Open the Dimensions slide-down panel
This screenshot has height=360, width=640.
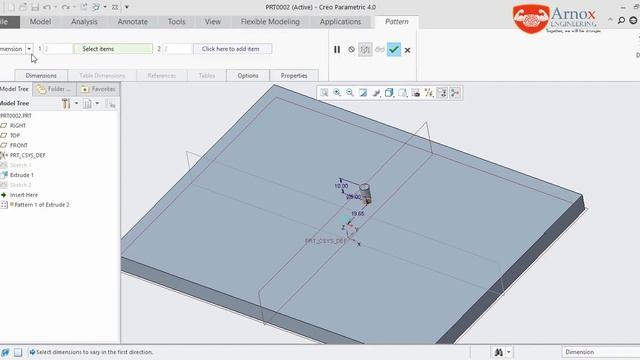[x=41, y=76]
